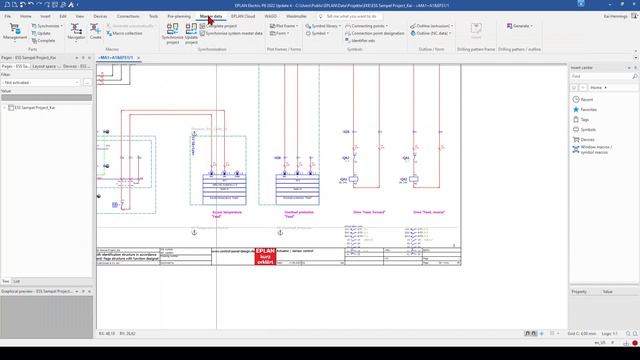Open Parts Synchronize dropdown

47,26
